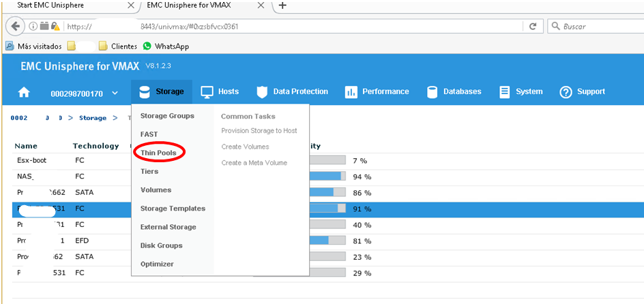Click the Buscar search field

coord(596,27)
